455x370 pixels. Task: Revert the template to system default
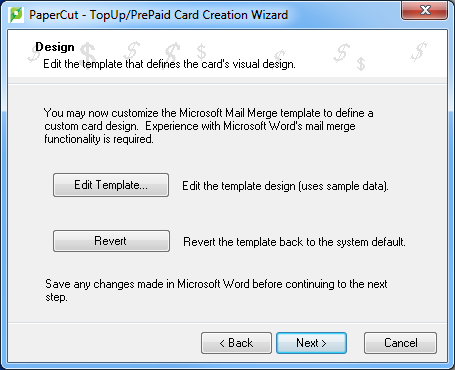click(111, 241)
